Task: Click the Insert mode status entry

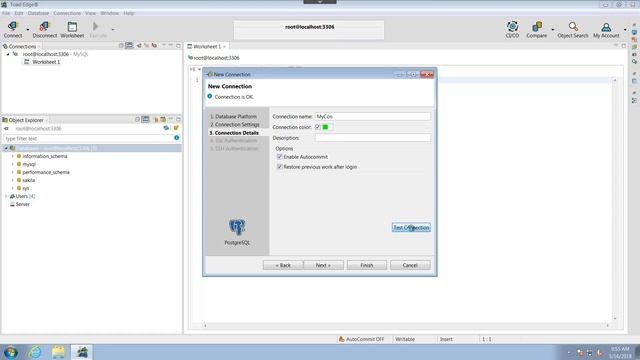Action: click(446, 339)
